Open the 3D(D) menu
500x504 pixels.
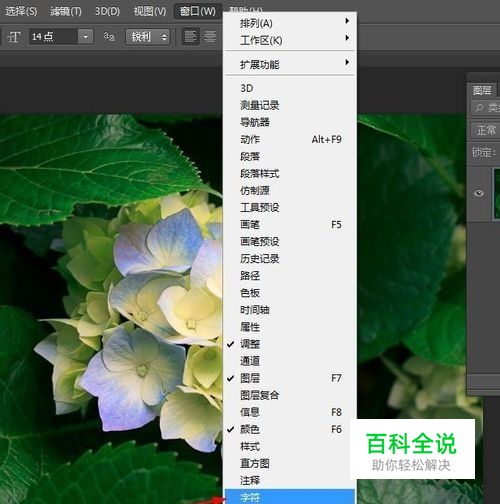[x=107, y=11]
